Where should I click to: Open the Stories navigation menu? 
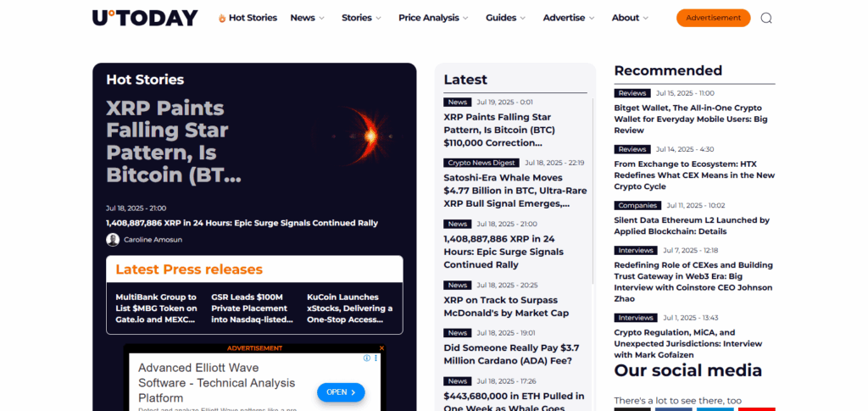click(357, 18)
